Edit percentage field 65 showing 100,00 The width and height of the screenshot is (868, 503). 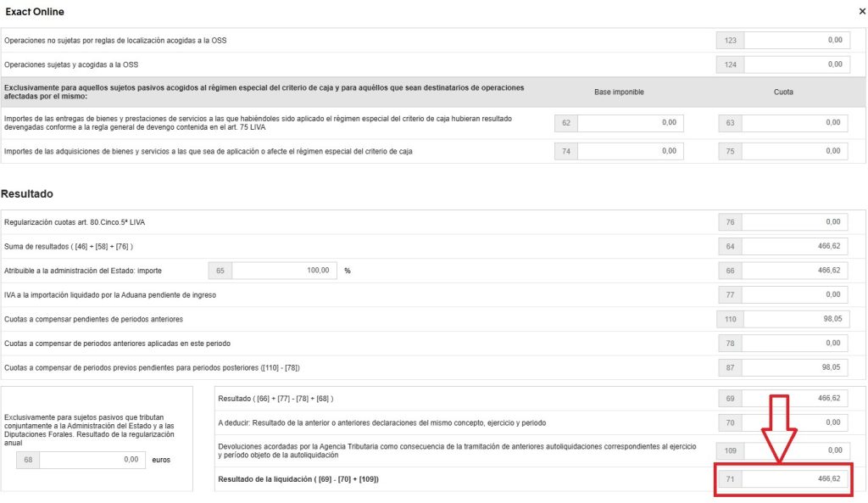click(x=283, y=271)
